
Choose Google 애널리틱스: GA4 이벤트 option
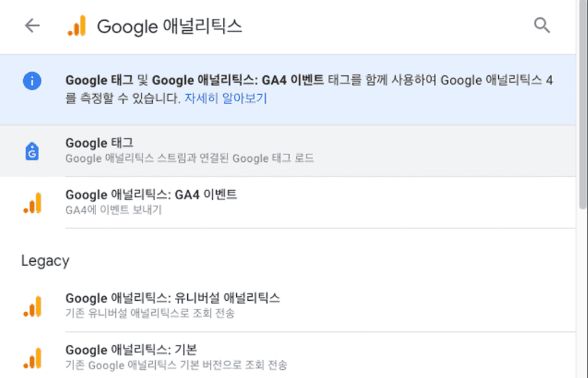click(151, 195)
